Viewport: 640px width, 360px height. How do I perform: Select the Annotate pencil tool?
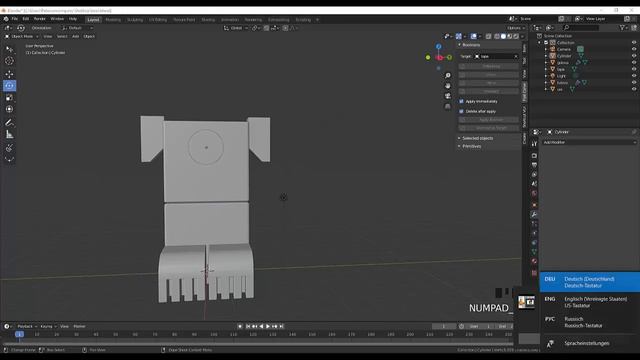pyautogui.click(x=9, y=122)
